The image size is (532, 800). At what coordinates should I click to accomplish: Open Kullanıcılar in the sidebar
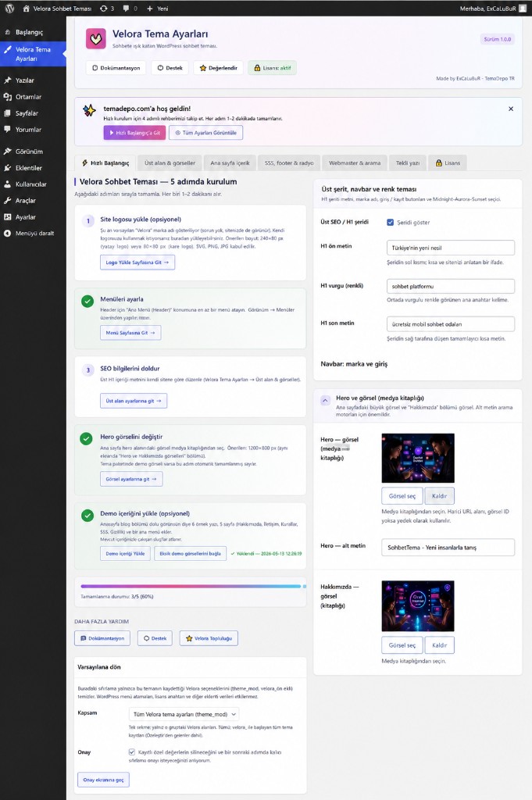(33, 184)
